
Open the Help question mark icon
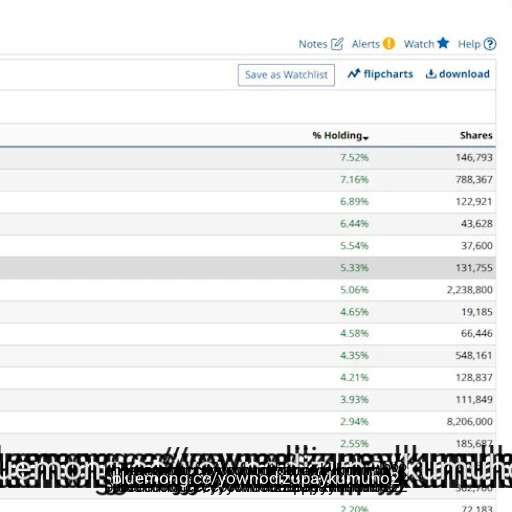(x=490, y=44)
